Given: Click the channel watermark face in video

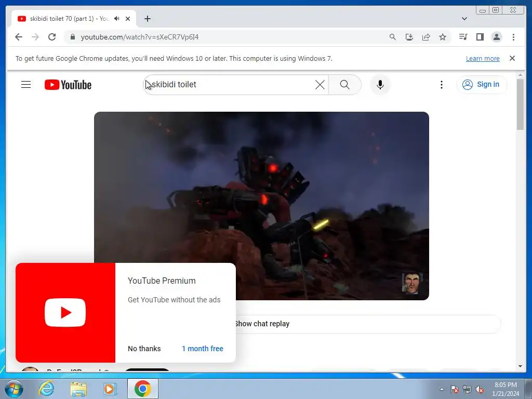Looking at the screenshot, I should (x=411, y=283).
